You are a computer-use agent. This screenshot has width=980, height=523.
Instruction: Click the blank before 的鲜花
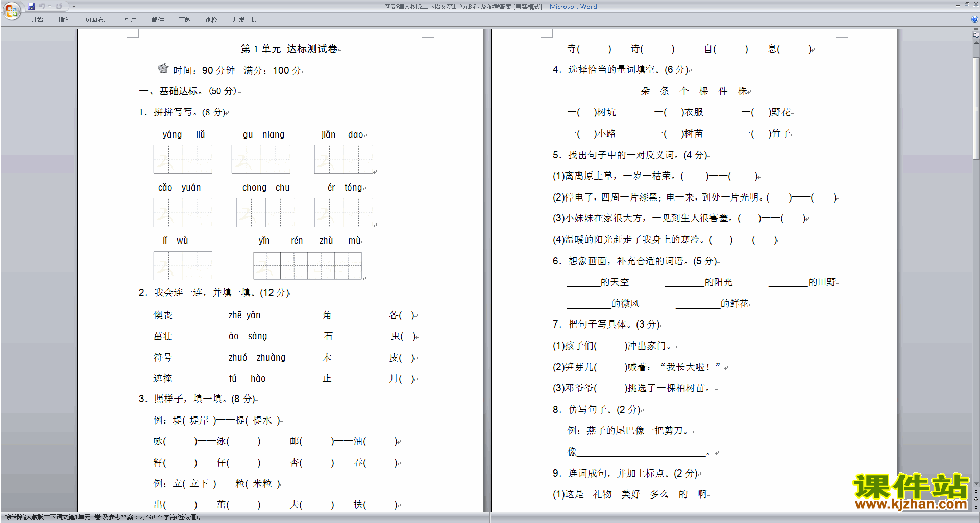click(698, 304)
